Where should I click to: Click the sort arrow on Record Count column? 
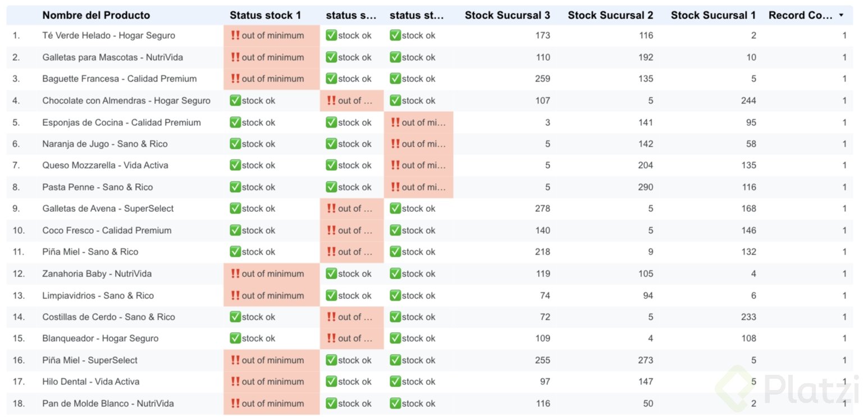point(840,16)
